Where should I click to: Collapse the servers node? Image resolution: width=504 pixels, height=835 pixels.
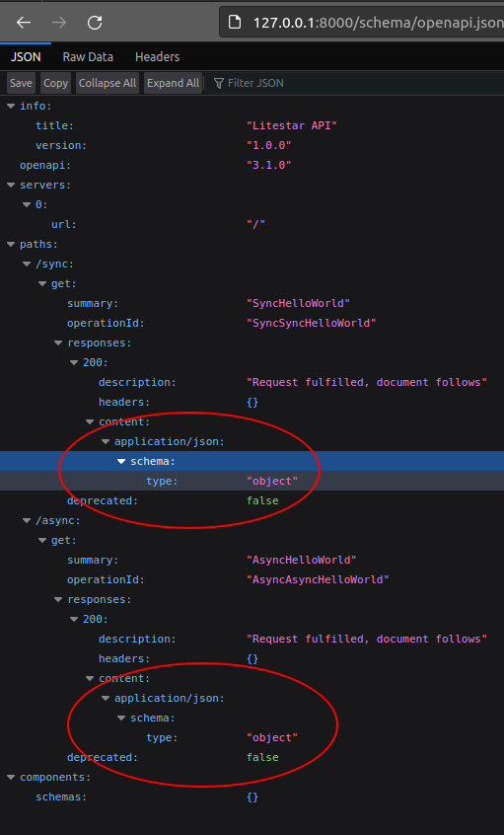pyautogui.click(x=11, y=185)
